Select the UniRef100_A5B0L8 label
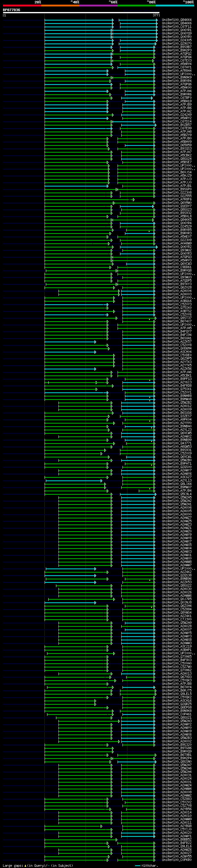Screen dimensions: 197x868 coord(177,216)
